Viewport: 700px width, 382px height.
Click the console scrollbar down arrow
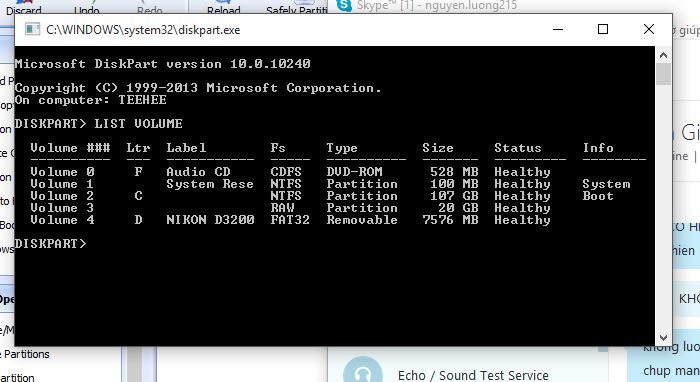point(663,337)
